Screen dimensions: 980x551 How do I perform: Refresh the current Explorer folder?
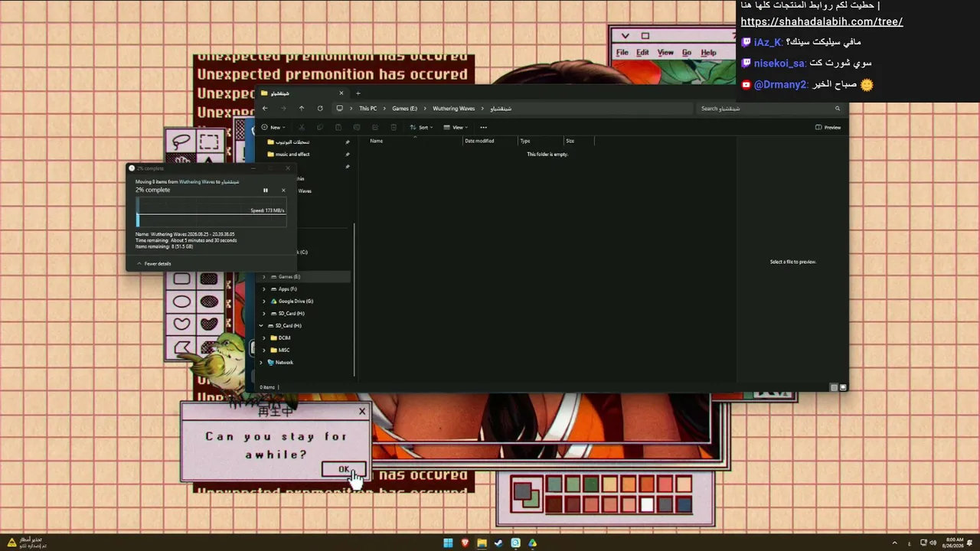320,109
